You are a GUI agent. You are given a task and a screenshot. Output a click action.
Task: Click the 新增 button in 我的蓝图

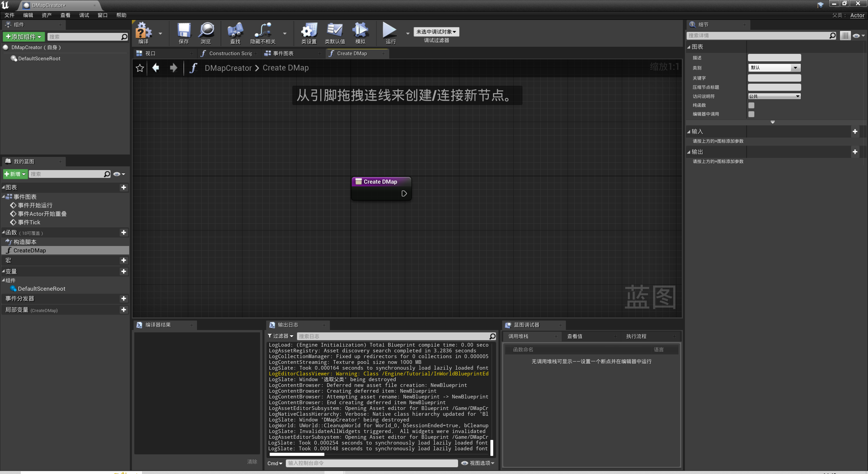pos(14,174)
